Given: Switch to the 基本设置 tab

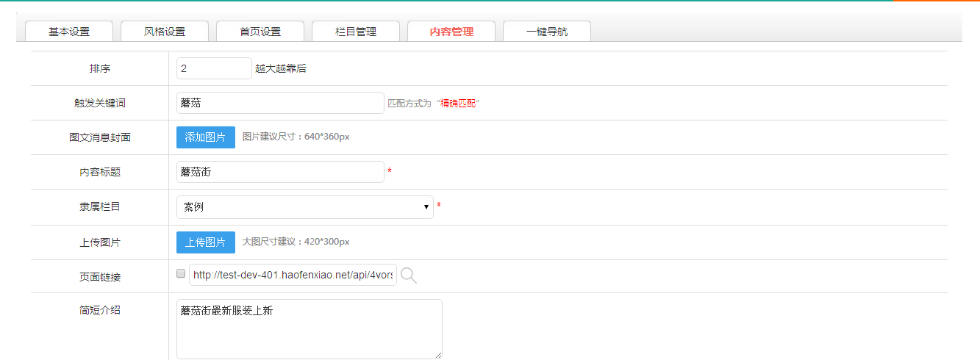Looking at the screenshot, I should [x=69, y=32].
